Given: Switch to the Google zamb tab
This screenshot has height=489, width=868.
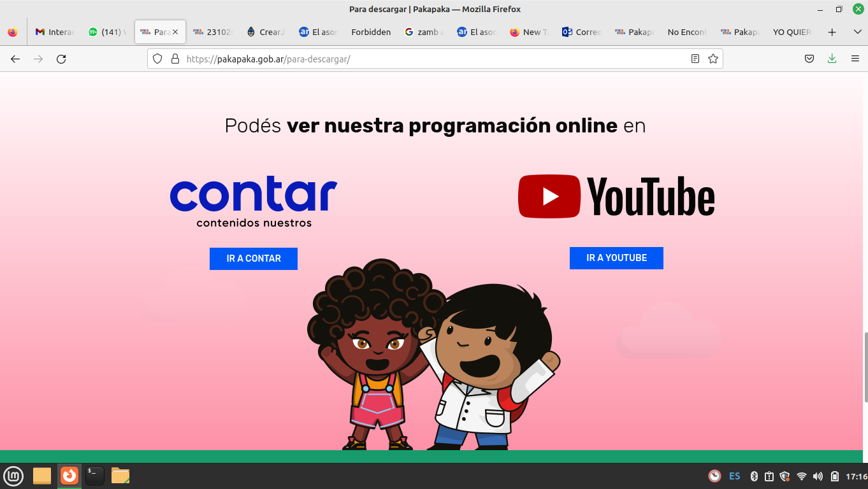Looking at the screenshot, I should [424, 32].
